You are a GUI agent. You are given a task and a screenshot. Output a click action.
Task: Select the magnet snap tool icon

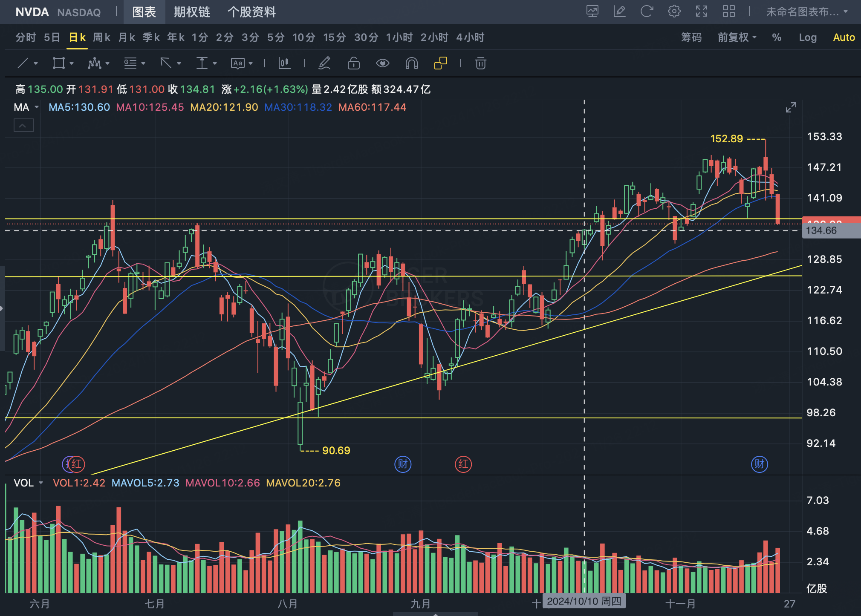411,63
